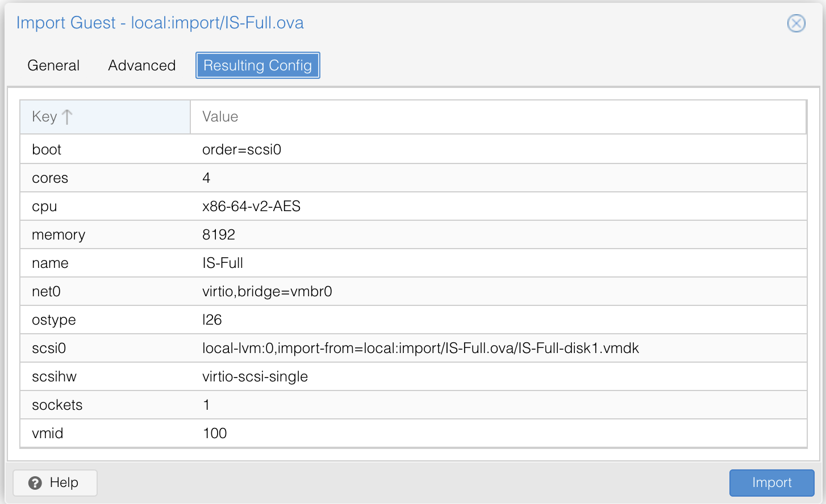Select the Resulting Config tab
The image size is (826, 504).
coord(258,65)
